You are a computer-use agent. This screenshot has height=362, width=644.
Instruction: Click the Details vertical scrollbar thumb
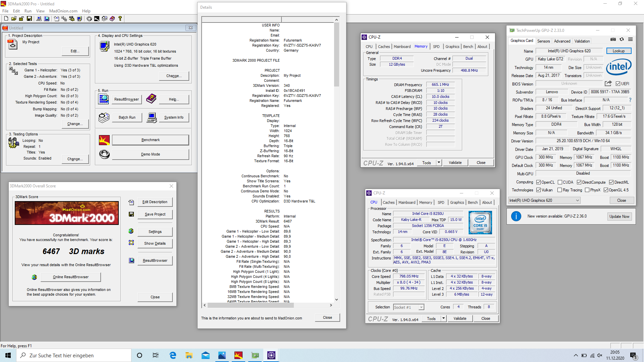pos(336,55)
